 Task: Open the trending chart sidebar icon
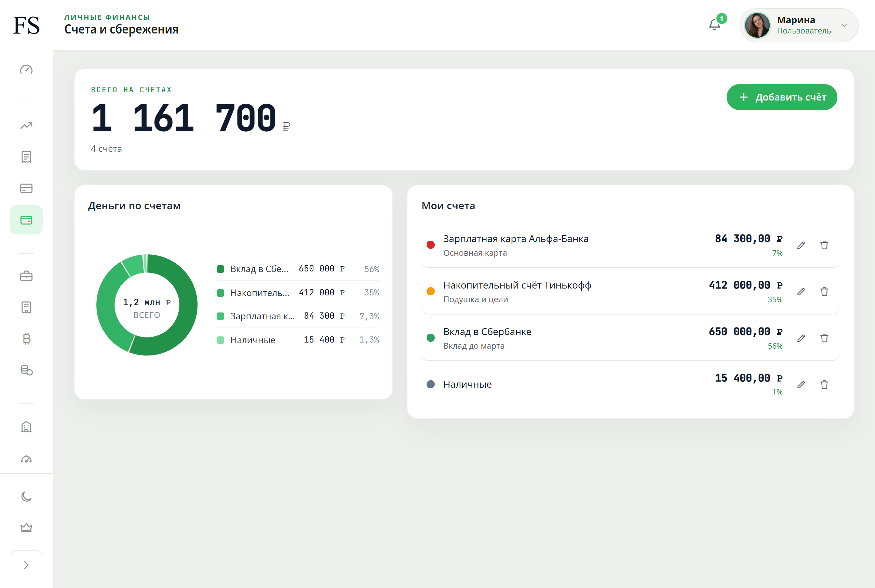(26, 125)
